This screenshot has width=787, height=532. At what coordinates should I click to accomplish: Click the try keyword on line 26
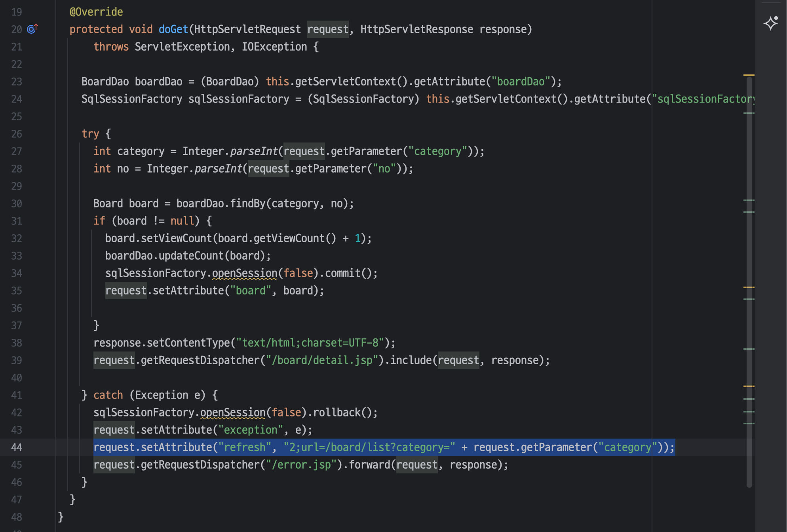pyautogui.click(x=90, y=134)
